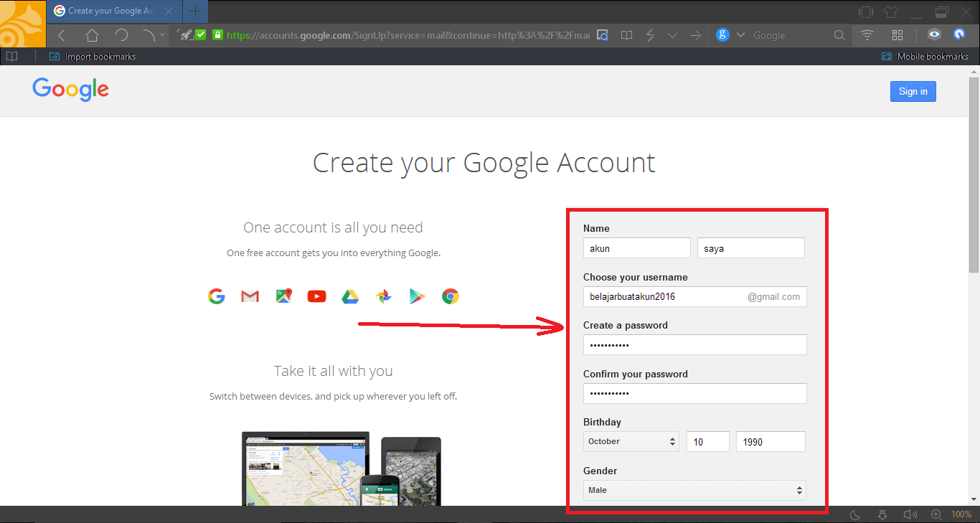980x523 pixels.
Task: Click the Google search engine icon
Action: (x=723, y=35)
